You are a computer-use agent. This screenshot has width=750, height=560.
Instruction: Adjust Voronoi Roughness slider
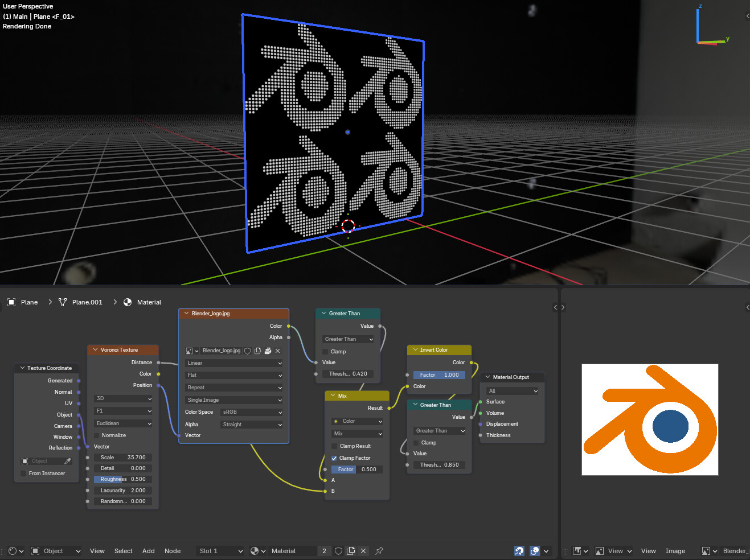coord(123,479)
